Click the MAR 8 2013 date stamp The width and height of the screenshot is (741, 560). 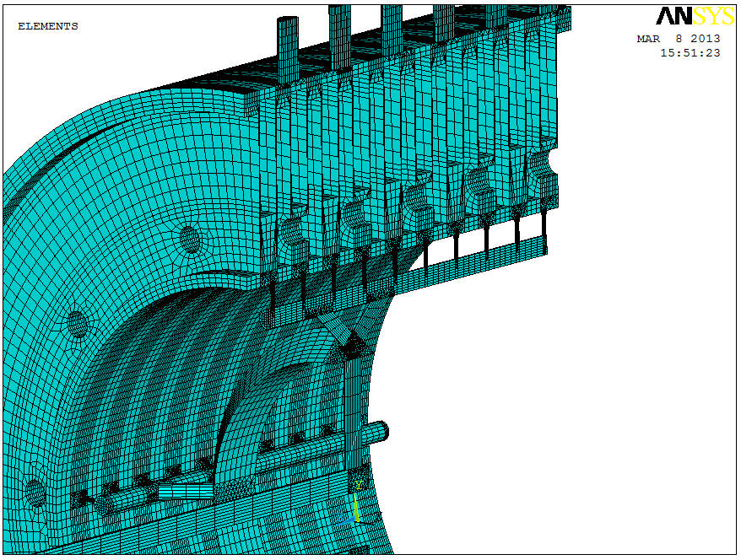click(x=679, y=39)
